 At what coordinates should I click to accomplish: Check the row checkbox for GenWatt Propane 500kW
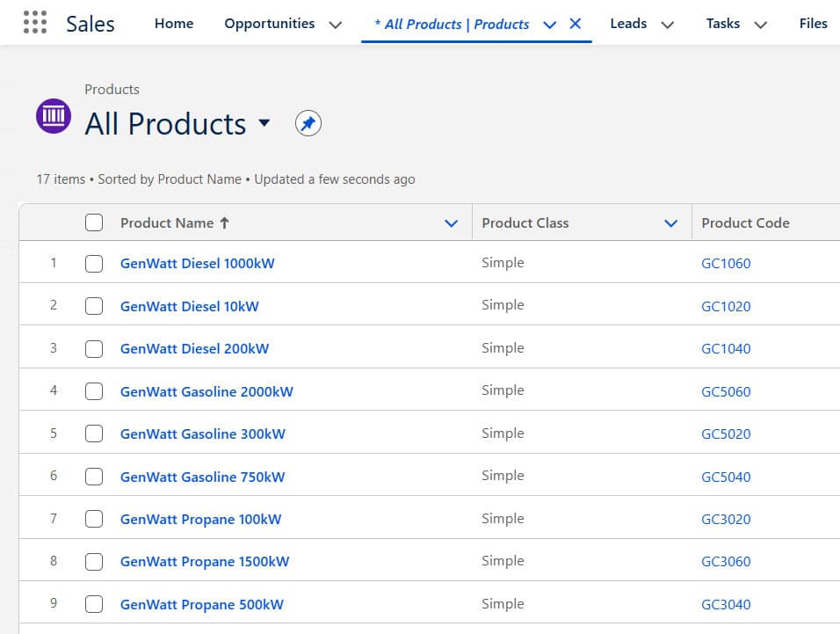[x=94, y=603]
